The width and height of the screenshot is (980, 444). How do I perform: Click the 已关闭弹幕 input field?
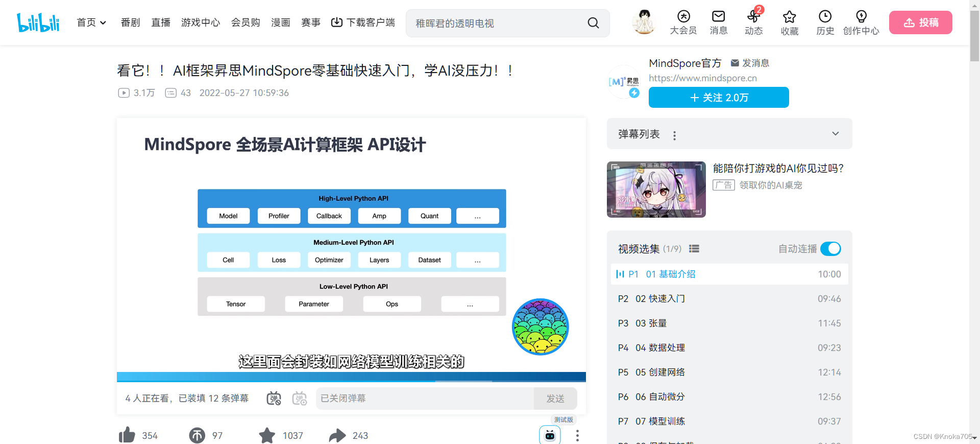pyautogui.click(x=425, y=399)
